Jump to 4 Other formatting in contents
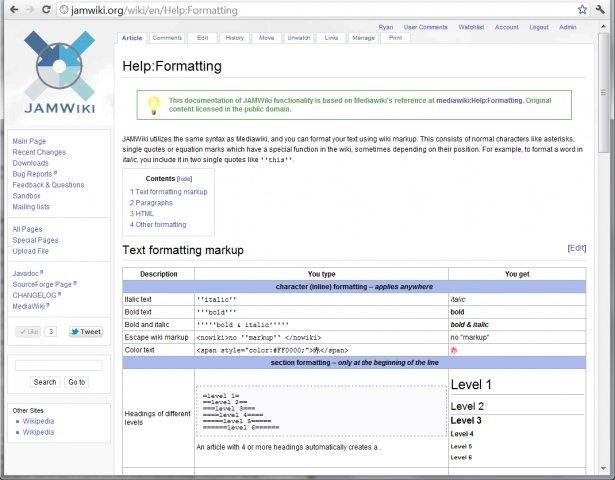 pyautogui.click(x=158, y=225)
